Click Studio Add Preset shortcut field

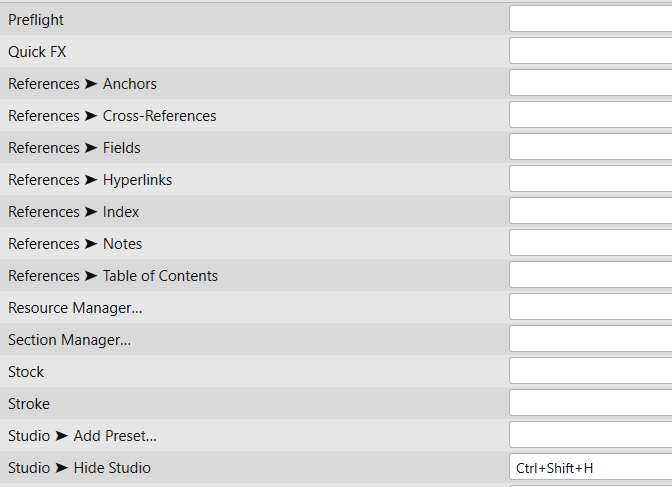590,435
